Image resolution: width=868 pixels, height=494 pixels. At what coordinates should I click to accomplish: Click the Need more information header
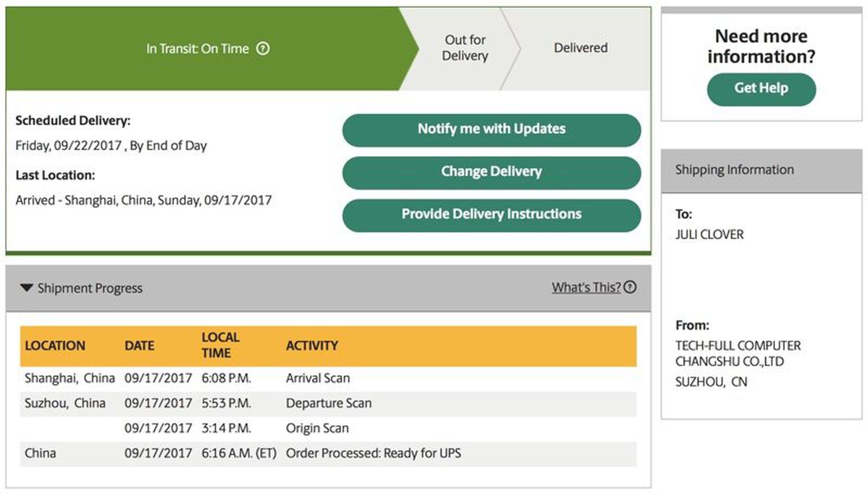point(761,46)
